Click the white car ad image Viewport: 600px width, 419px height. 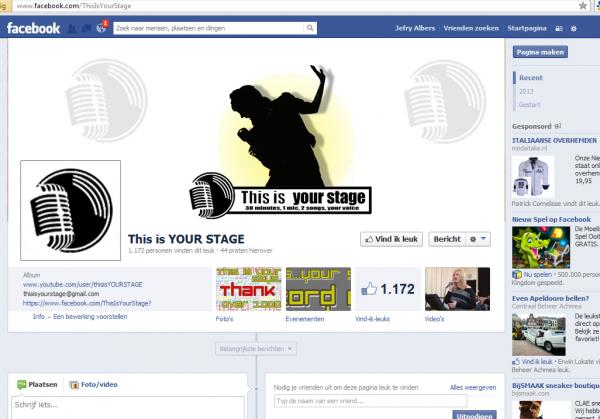[x=539, y=335]
